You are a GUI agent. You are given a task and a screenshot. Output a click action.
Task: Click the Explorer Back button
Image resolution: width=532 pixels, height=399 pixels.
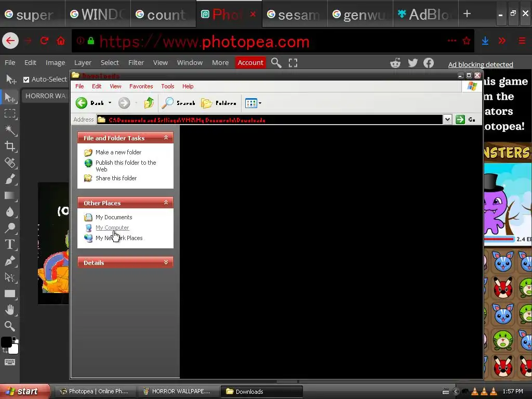[89, 103]
